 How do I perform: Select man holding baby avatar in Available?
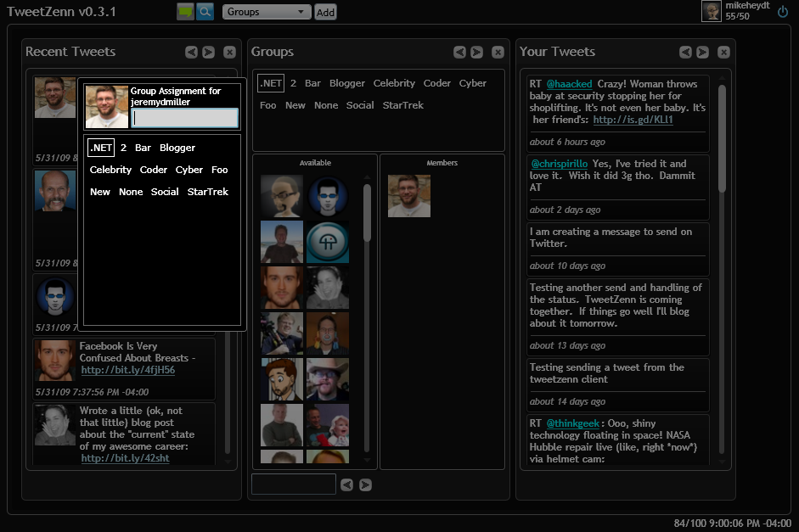tap(328, 425)
